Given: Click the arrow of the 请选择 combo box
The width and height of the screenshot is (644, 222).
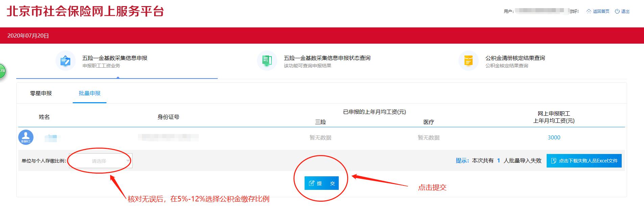Looking at the screenshot, I should (128, 161).
